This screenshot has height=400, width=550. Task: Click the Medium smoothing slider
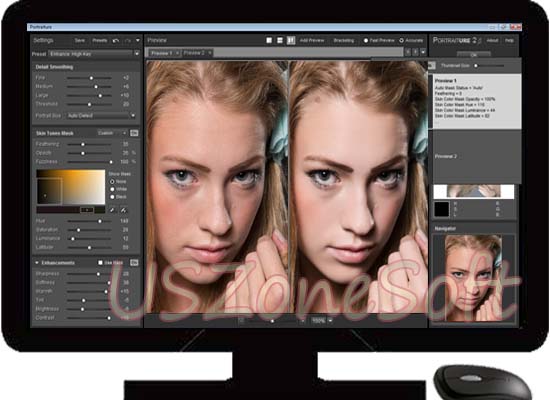click(x=89, y=86)
